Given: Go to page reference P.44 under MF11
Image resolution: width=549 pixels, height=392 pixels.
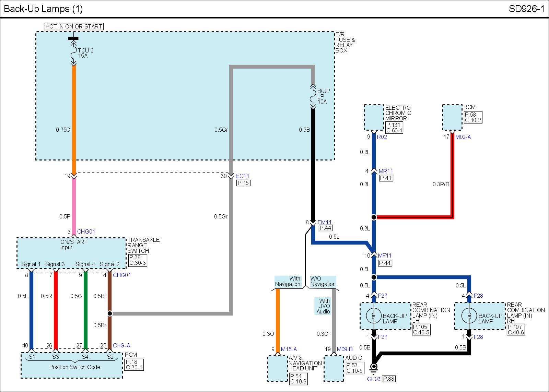Looking at the screenshot, I should [385, 263].
